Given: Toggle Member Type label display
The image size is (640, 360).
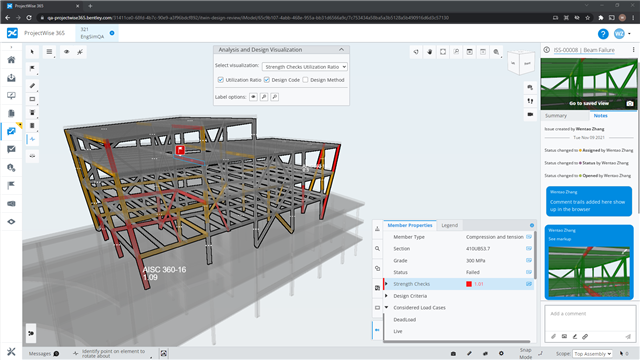Looking at the screenshot, I should tap(529, 237).
